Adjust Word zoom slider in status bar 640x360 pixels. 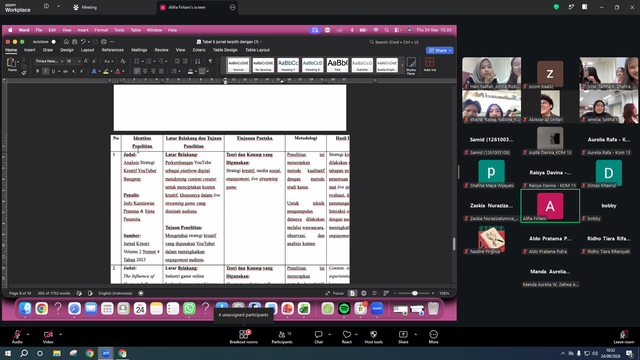[415, 293]
